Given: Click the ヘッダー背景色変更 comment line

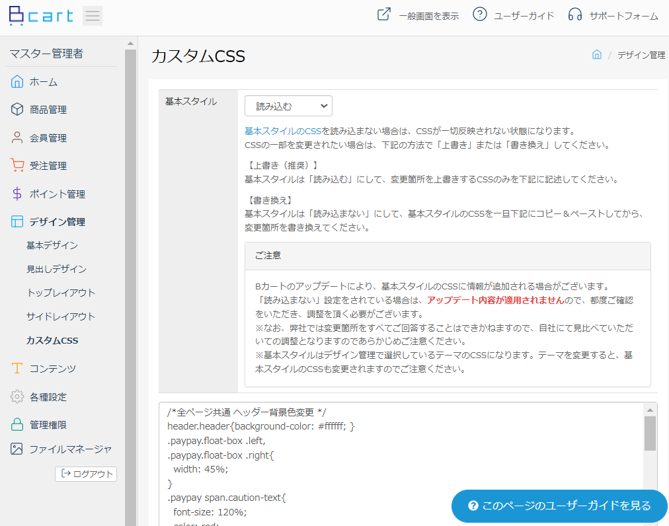Looking at the screenshot, I should tap(247, 412).
